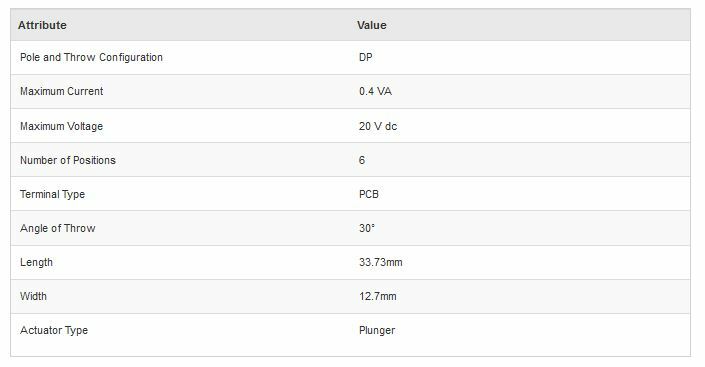This screenshot has height=367, width=705.
Task: Select the Maximum Current attribute
Action: click(x=62, y=91)
